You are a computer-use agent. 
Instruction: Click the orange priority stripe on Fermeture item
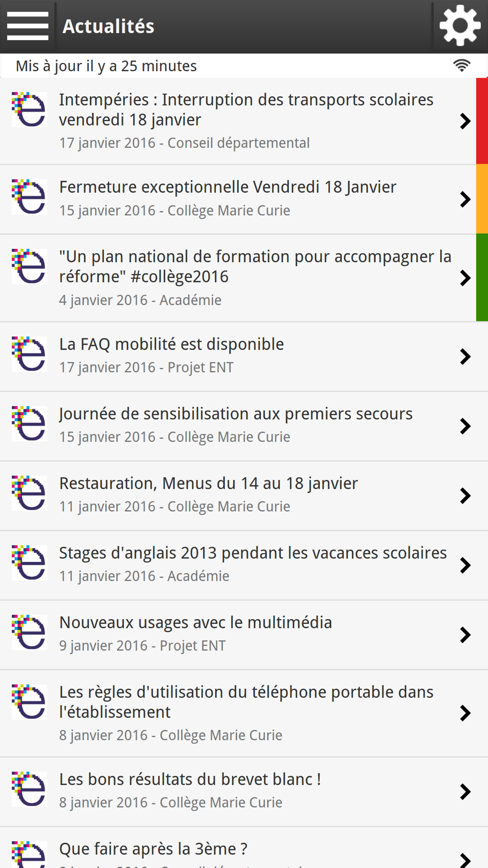point(482,199)
